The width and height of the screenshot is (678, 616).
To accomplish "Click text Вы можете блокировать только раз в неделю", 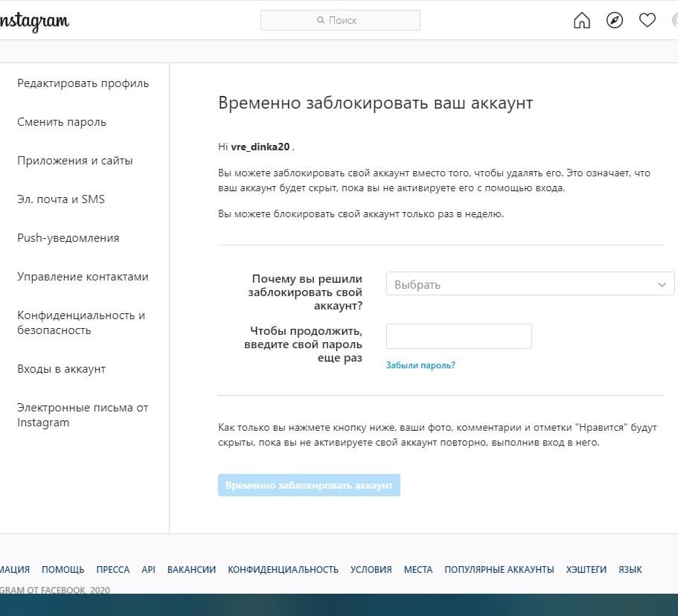I will click(361, 214).
